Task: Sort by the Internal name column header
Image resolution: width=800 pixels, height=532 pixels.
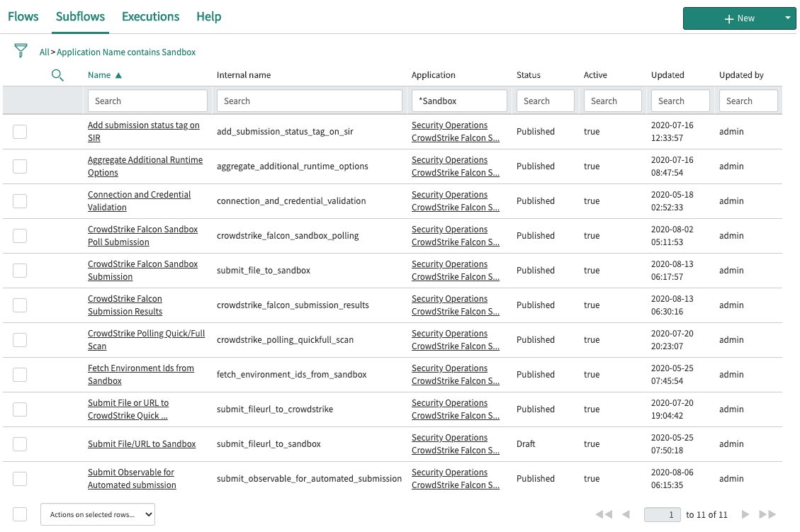Action: 243,75
